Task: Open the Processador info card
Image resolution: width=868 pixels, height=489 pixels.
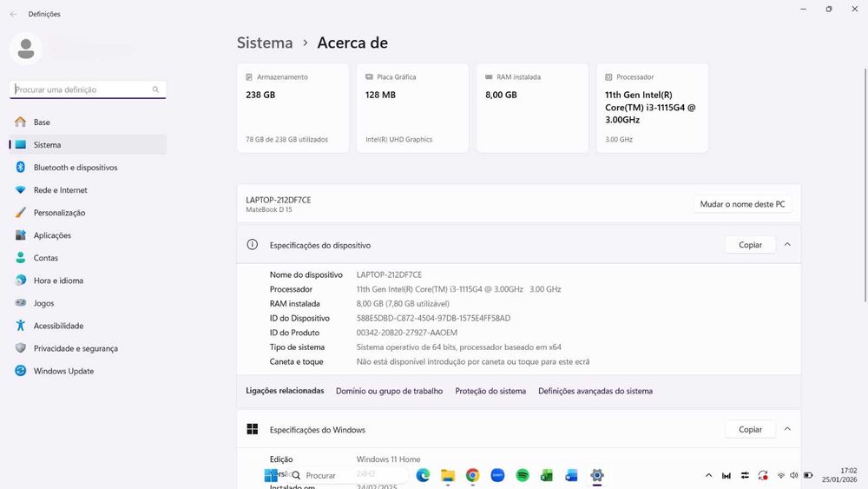Action: click(652, 108)
